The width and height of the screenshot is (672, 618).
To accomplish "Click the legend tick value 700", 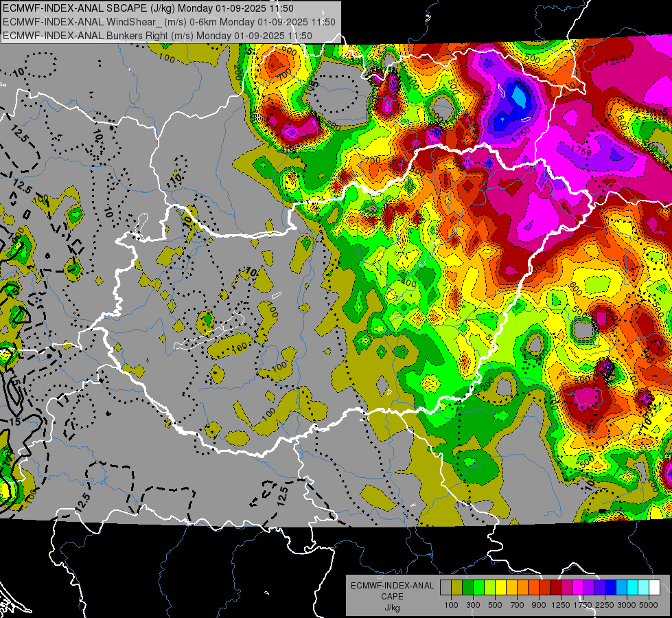I will click(518, 605).
